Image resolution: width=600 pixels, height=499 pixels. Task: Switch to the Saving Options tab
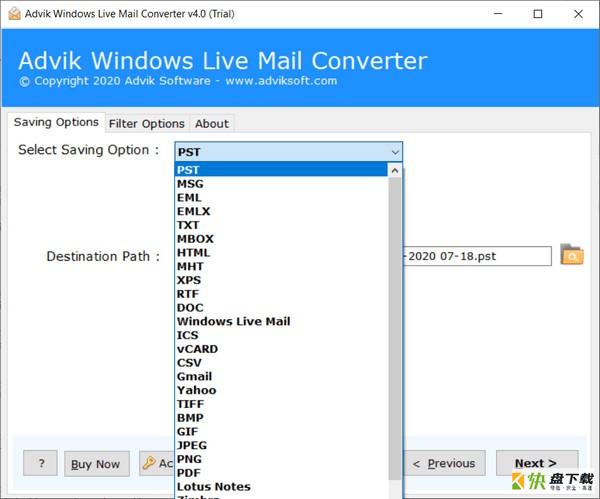pos(56,122)
